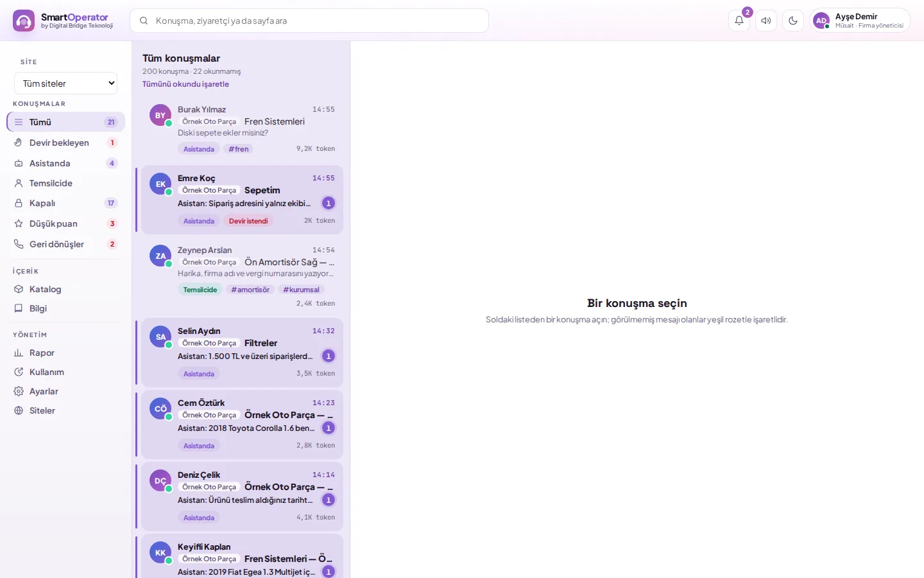Image resolution: width=924 pixels, height=578 pixels.
Task: Click the Devir istendi badge
Action: click(248, 221)
